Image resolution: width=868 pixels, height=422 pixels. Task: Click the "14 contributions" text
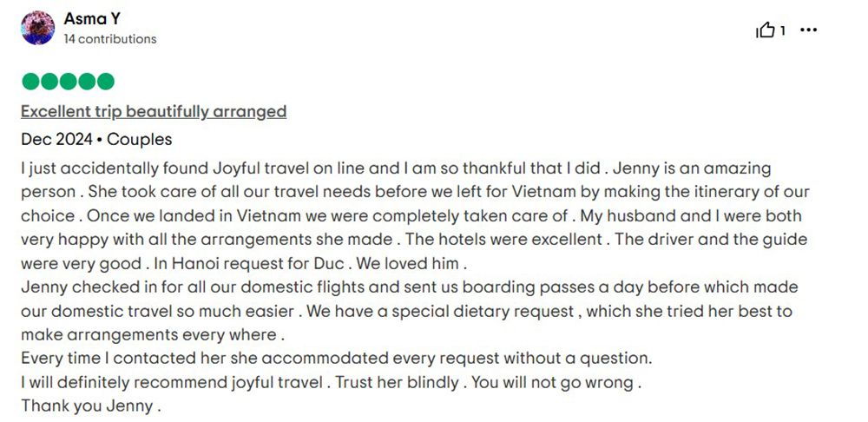pyautogui.click(x=109, y=39)
